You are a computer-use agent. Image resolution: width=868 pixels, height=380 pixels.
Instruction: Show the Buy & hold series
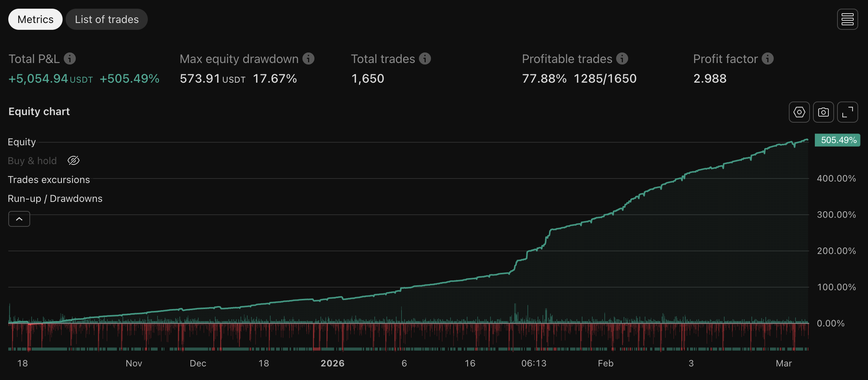74,161
